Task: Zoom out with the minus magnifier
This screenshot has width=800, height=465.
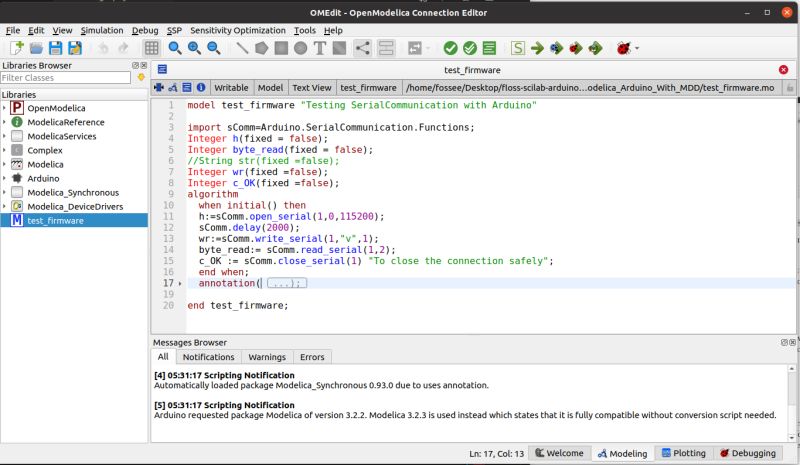Action: tap(213, 48)
